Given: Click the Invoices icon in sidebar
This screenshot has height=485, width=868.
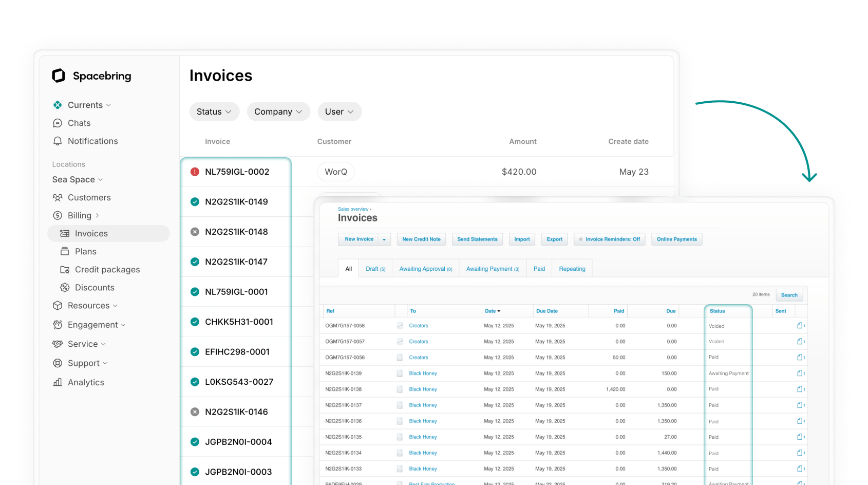Looking at the screenshot, I should 65,233.
